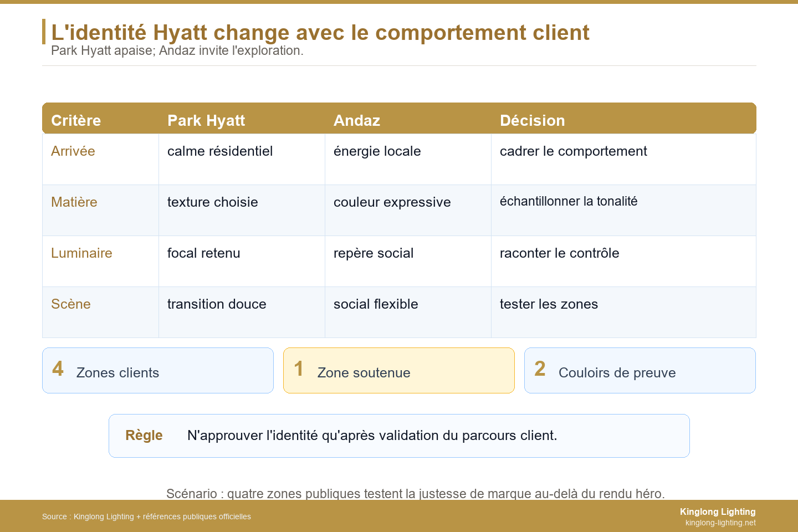Image resolution: width=798 pixels, height=532 pixels.
Task: Select the cell "focal retenu"
Action: coord(204,253)
